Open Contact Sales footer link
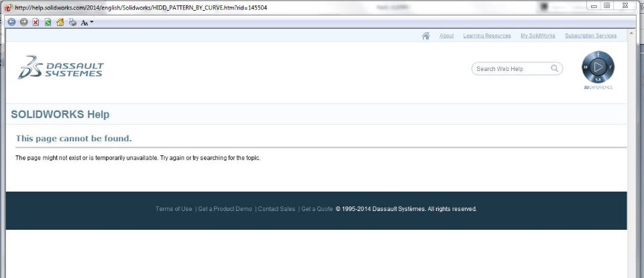Viewport: 644px width, 278px height. (x=276, y=209)
